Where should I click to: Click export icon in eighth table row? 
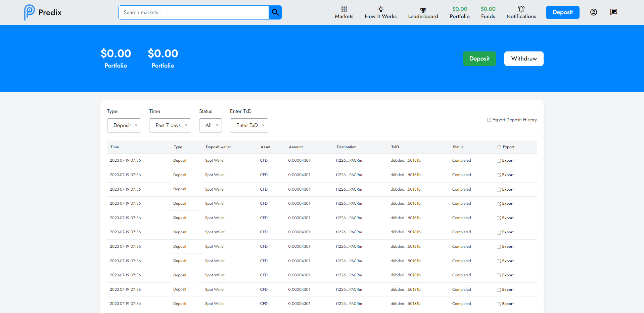pyautogui.click(x=499, y=261)
